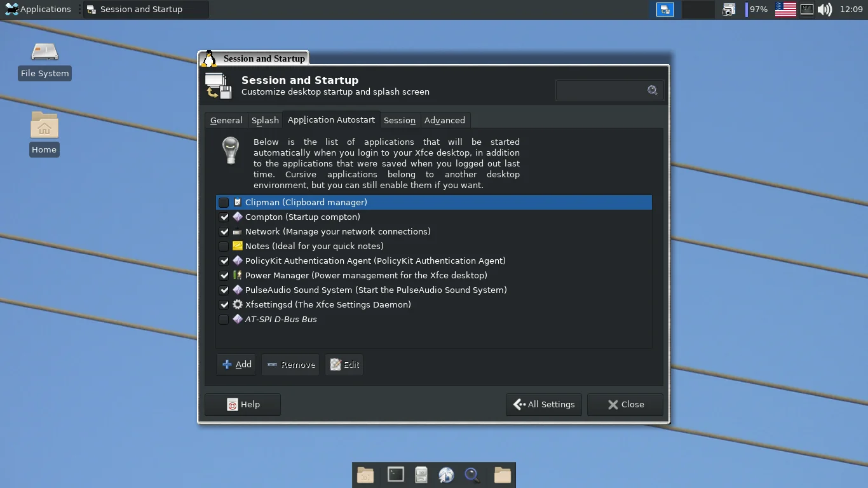The width and height of the screenshot is (868, 488).
Task: Open the Home folder desktop icon
Action: [44, 133]
